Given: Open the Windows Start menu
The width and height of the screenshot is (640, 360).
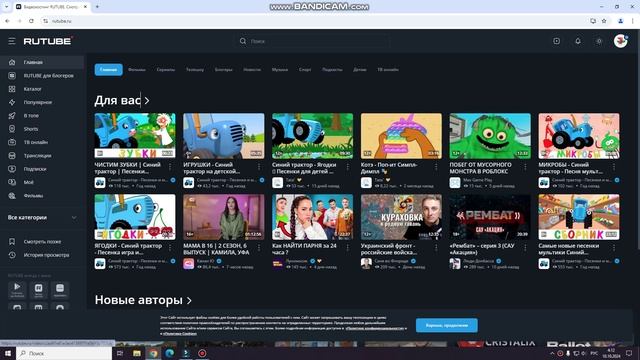Looking at the screenshot, I should pos(8,353).
